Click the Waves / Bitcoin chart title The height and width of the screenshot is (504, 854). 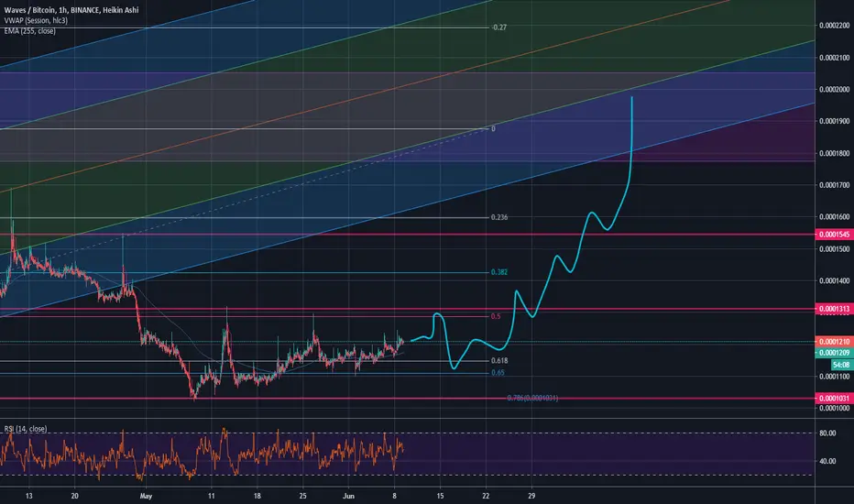(x=71, y=10)
